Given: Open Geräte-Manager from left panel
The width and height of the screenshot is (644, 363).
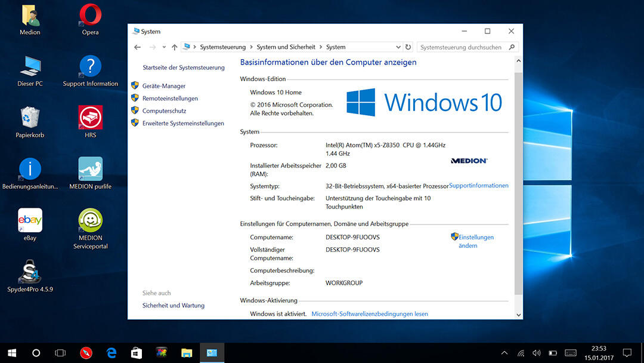Looking at the screenshot, I should coord(163,86).
